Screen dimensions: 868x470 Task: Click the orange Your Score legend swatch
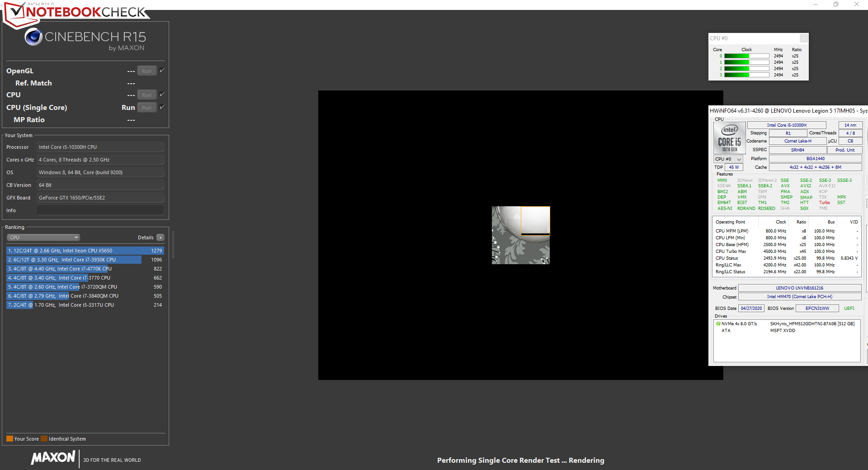click(x=9, y=439)
